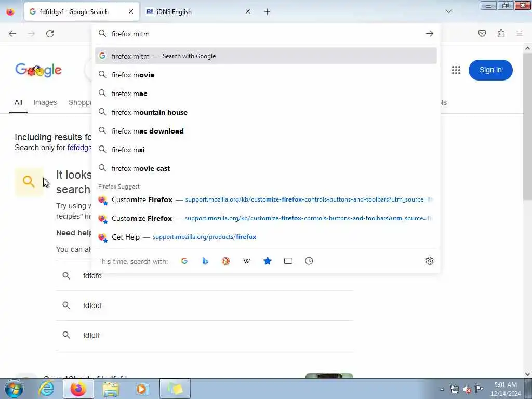Image resolution: width=532 pixels, height=399 pixels.
Task: Launch Internet Explorer from taskbar
Action: click(46, 389)
